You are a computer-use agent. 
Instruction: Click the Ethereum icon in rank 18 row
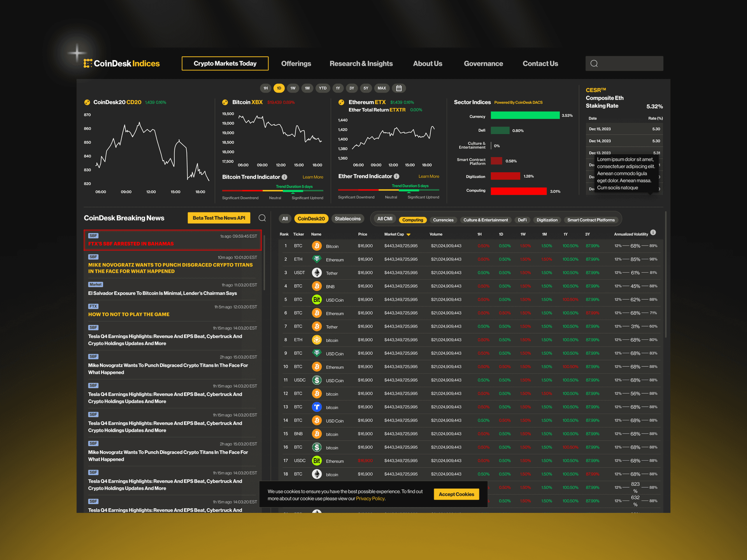tap(317, 474)
